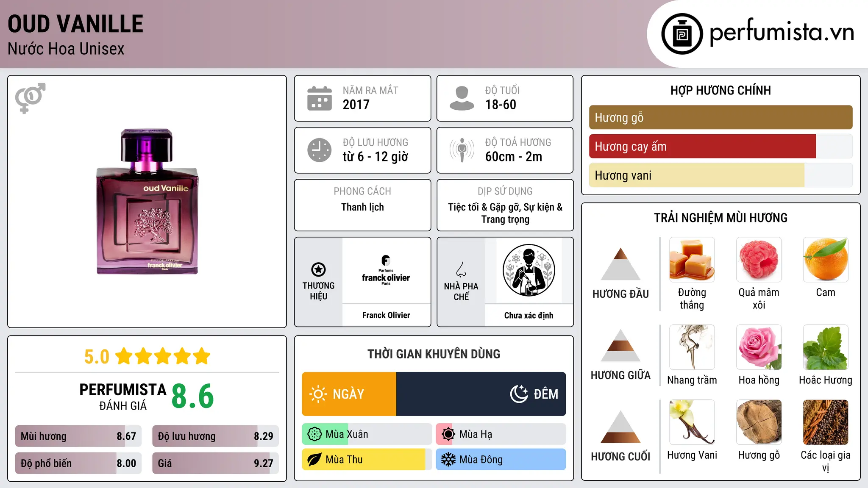Click the snowflake icon for Mùa Đông
This screenshot has height=488, width=868.
(x=448, y=460)
